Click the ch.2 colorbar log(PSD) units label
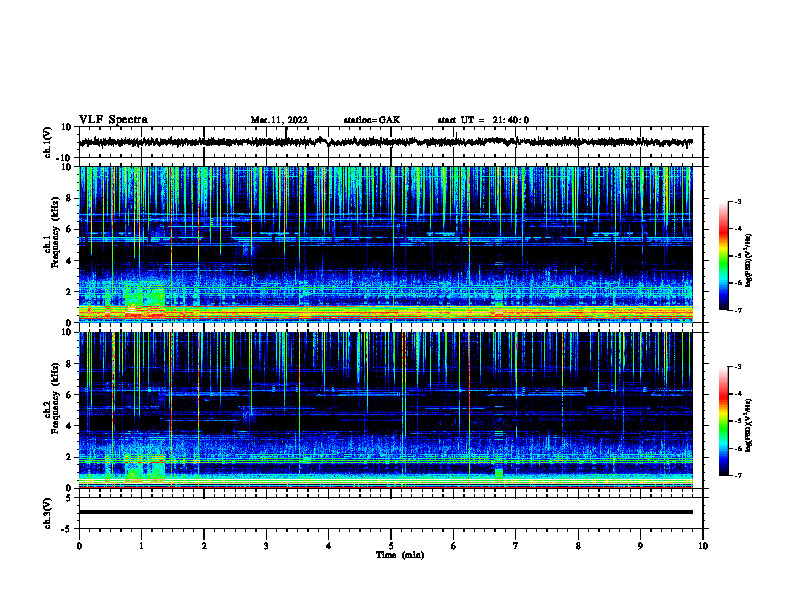Viewport: 792px width, 612px height. (749, 424)
